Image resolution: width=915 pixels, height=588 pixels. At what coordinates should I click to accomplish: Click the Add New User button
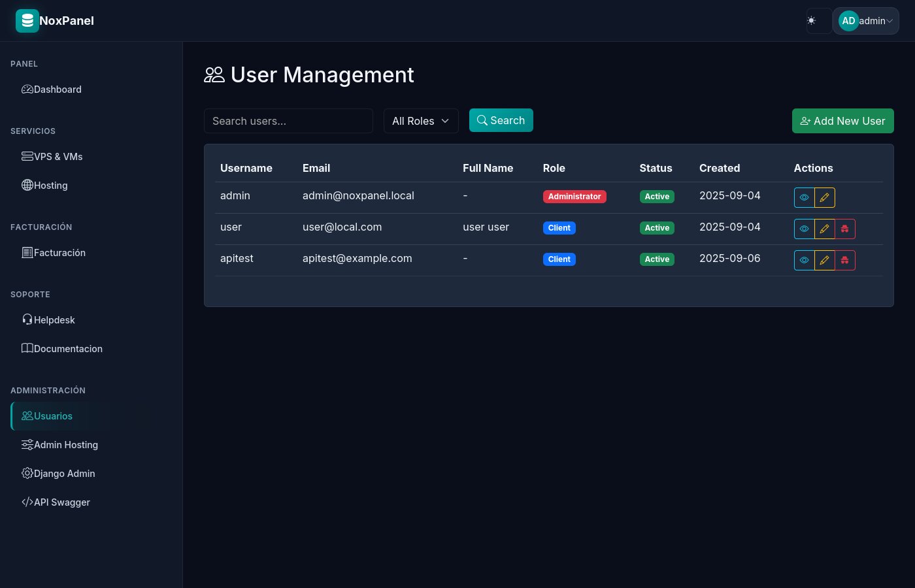pos(842,121)
